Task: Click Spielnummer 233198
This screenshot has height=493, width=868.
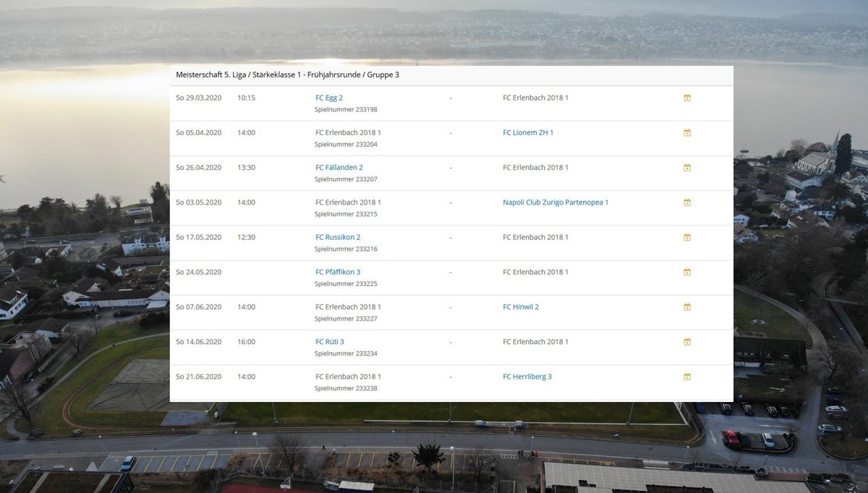Action: (x=346, y=110)
